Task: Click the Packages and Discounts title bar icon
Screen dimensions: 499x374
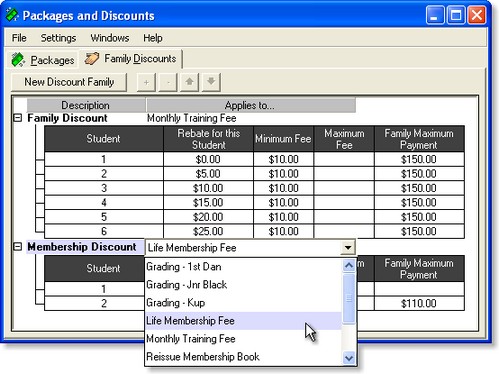Action: pyautogui.click(x=12, y=15)
